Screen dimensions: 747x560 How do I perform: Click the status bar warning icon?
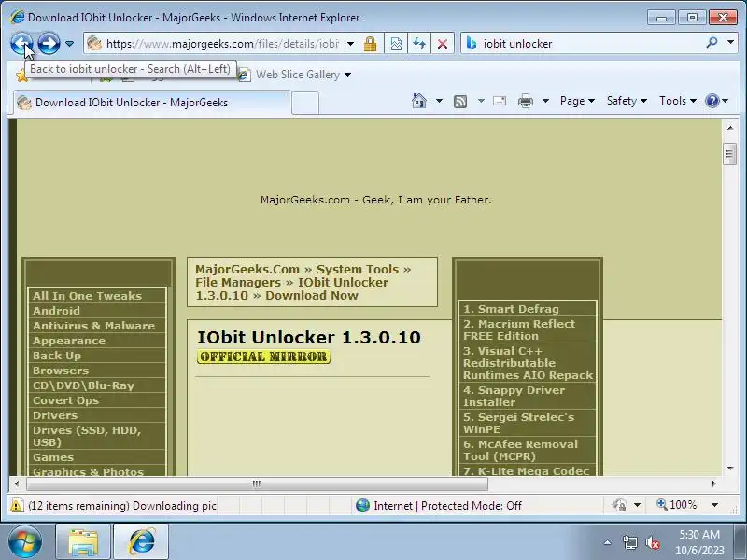pos(17,505)
